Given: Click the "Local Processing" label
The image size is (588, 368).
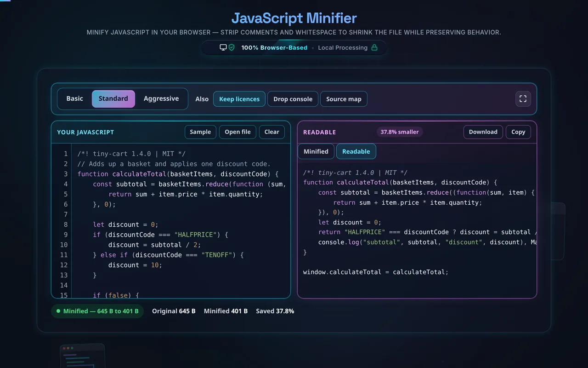Looking at the screenshot, I should coord(343,47).
